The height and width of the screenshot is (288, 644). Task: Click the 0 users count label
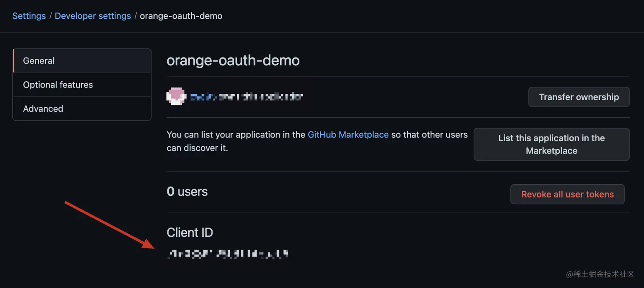(187, 192)
